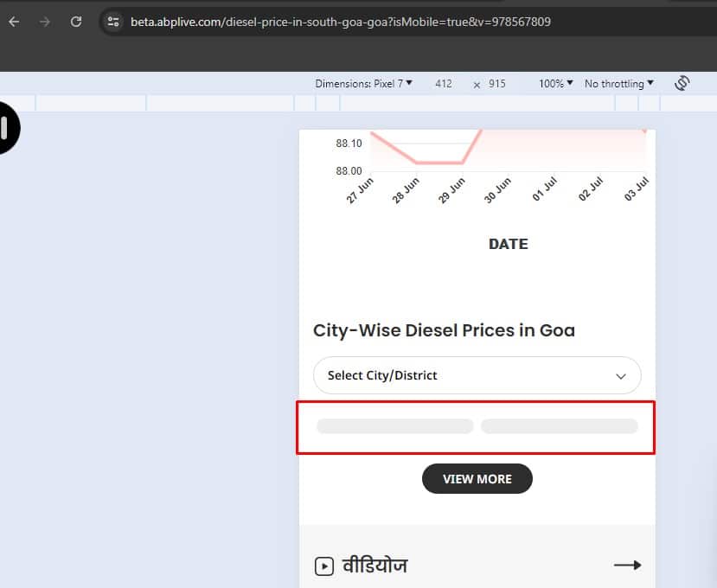717x588 pixels.
Task: Click the viewport height field showing 915
Action: [x=496, y=84]
